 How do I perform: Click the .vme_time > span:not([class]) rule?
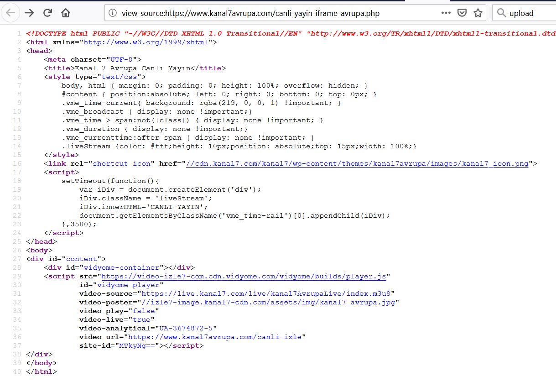pos(192,120)
